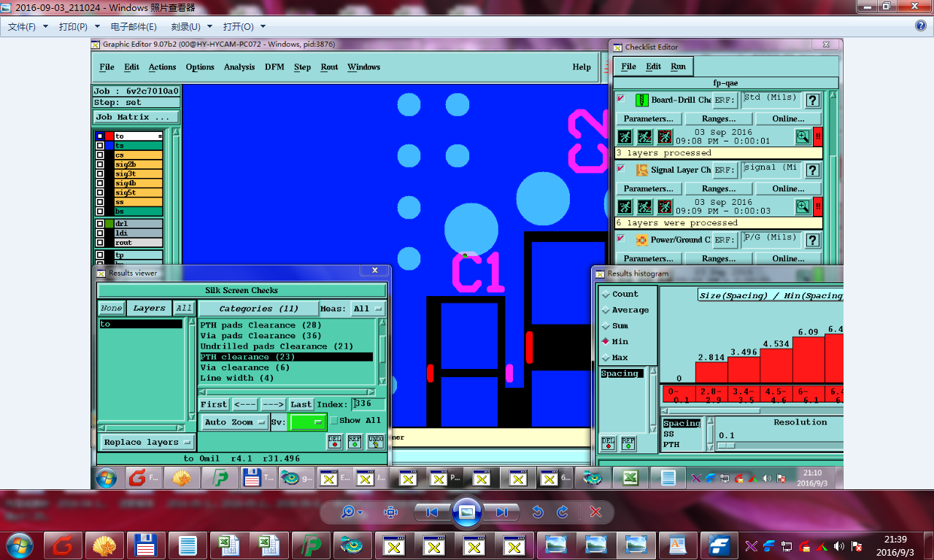The height and width of the screenshot is (560, 934).
Task: Select Via clearance (6) category row
Action: click(x=286, y=367)
